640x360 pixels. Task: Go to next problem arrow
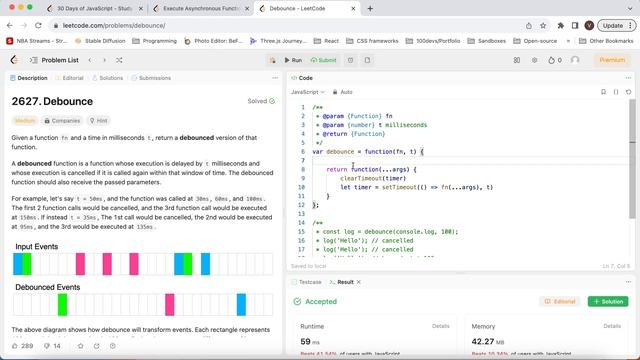coord(104,60)
